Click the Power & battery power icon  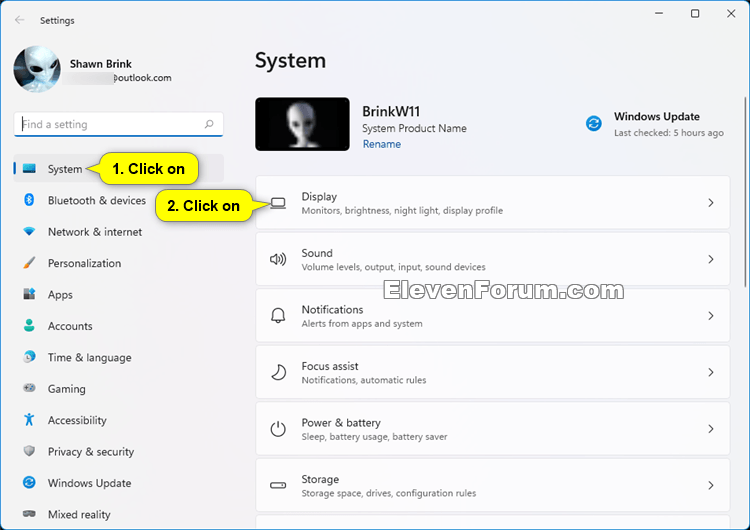tap(278, 429)
